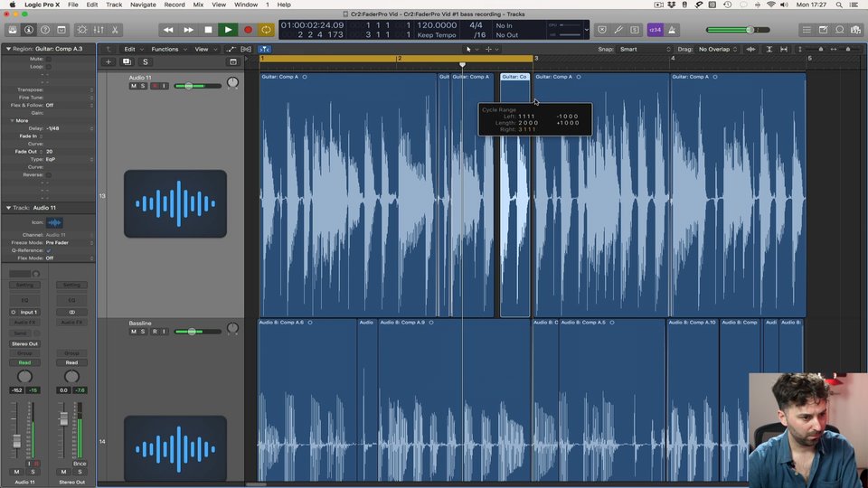Toggle the Metronome icon
Screen dimensions: 868x488
(672, 30)
